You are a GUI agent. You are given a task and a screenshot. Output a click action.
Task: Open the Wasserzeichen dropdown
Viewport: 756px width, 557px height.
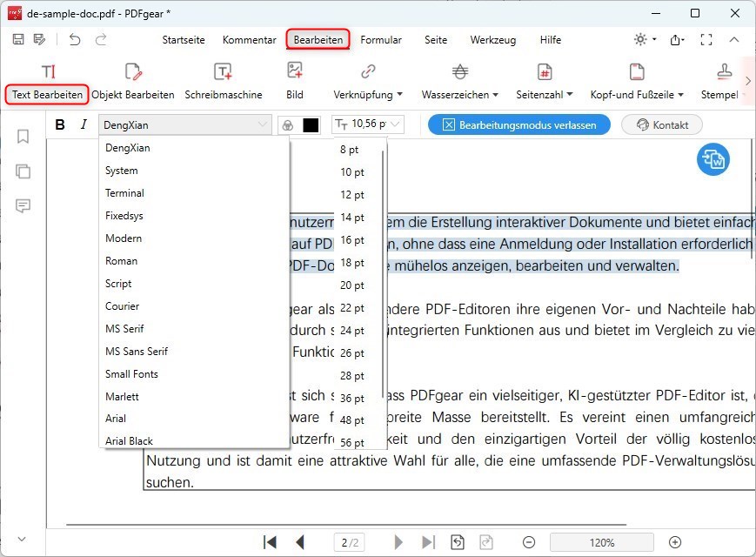point(460,84)
